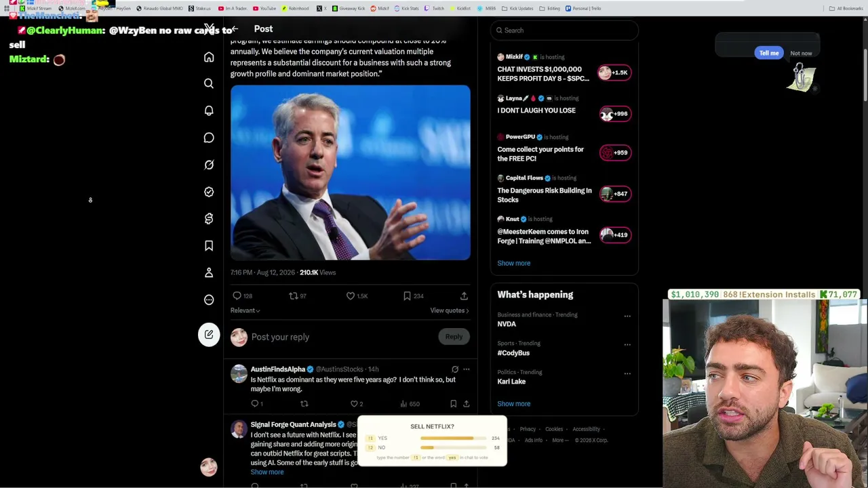The image size is (868, 488).
Task: Open Knut's Iron Forge stream
Action: [x=564, y=231]
